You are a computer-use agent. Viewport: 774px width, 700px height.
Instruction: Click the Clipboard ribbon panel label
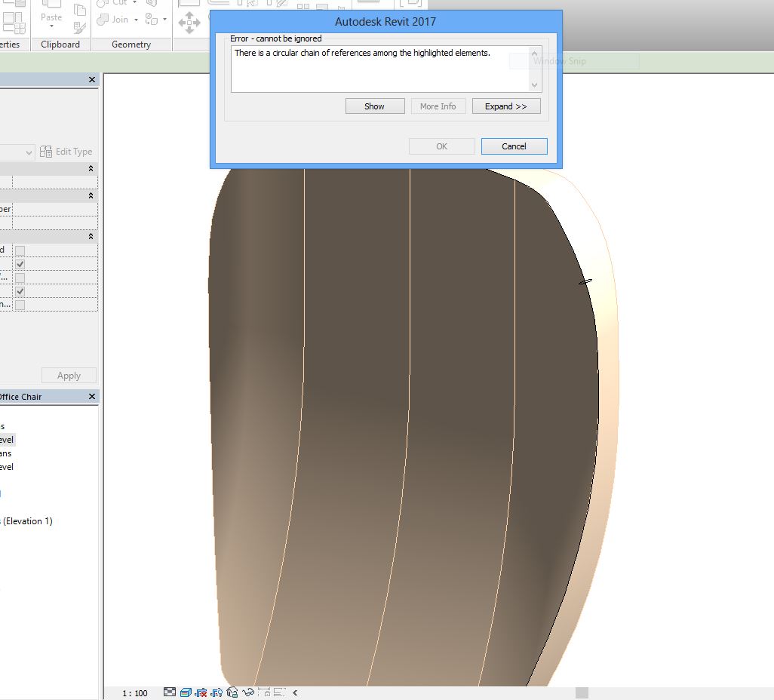(x=60, y=44)
